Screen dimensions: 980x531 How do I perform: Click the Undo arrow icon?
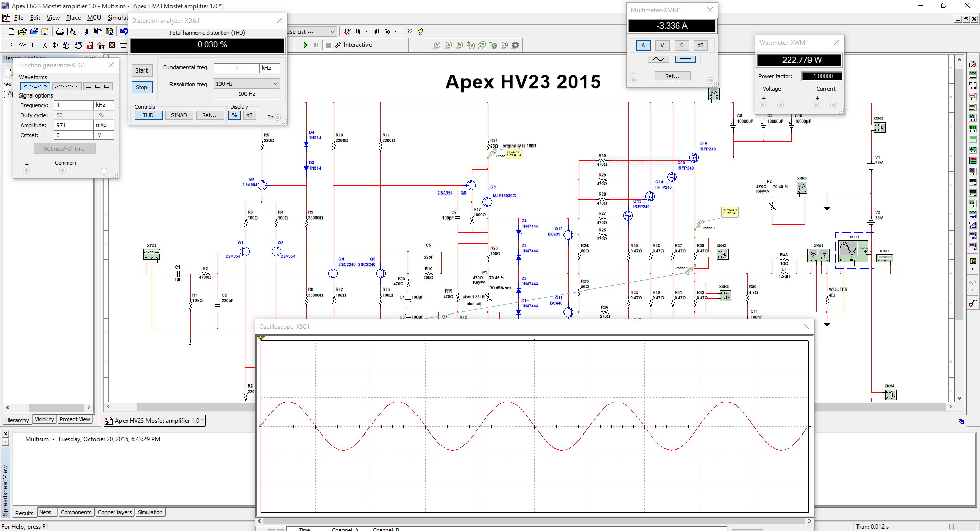point(124,31)
